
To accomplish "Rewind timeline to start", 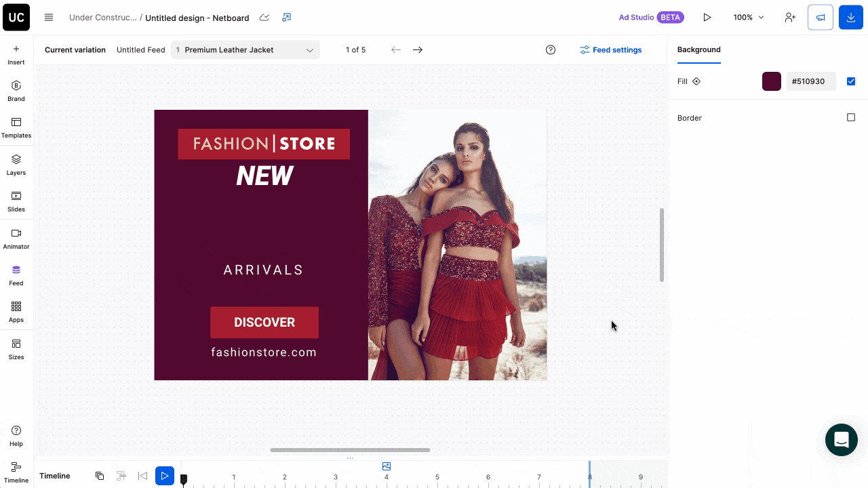I will [142, 476].
